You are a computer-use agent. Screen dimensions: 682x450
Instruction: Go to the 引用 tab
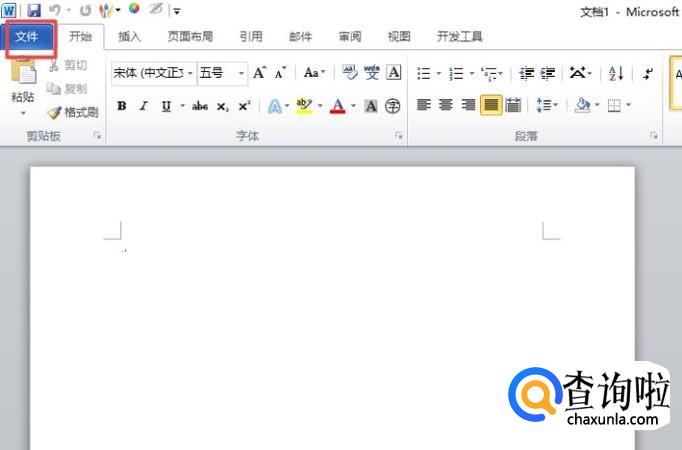pos(251,37)
